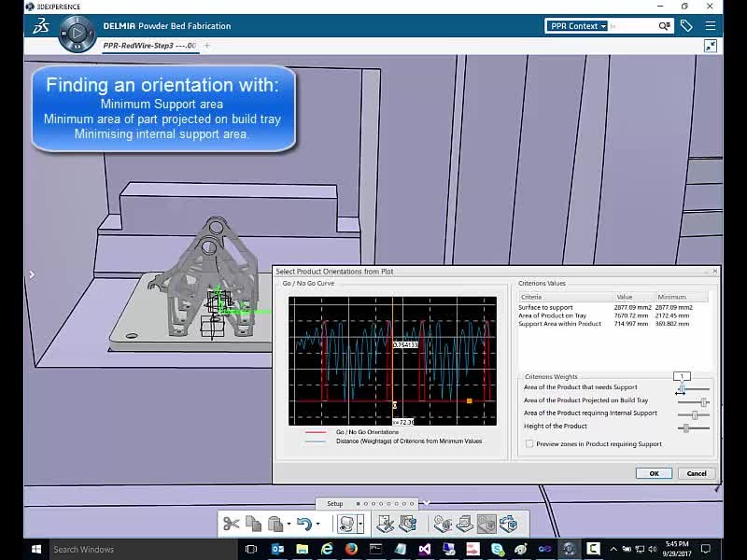747x560 pixels.
Task: Open Task View on taskbar
Action: [x=251, y=550]
